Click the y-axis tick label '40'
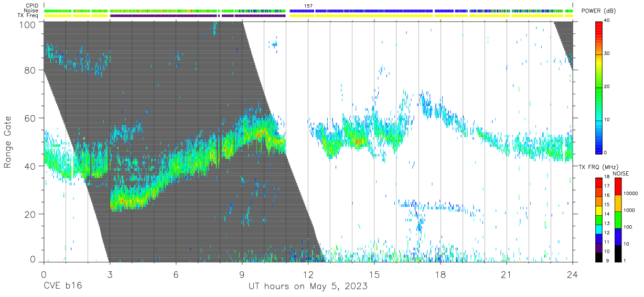Viewport: 644px width, 297px height. (31, 166)
